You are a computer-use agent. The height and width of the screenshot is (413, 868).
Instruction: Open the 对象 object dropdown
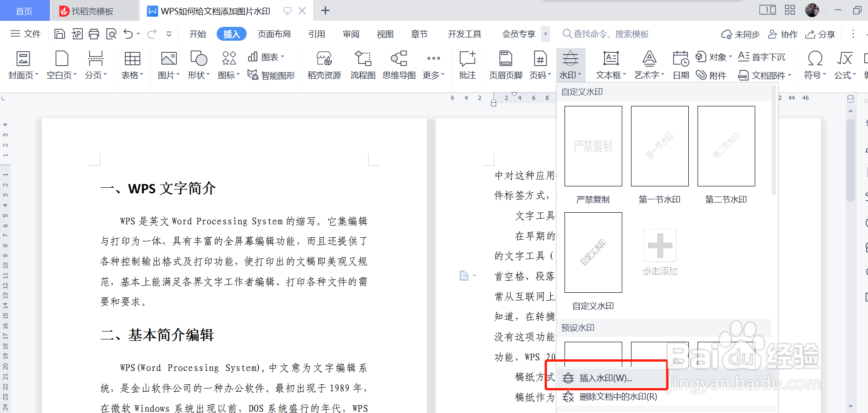tap(714, 57)
